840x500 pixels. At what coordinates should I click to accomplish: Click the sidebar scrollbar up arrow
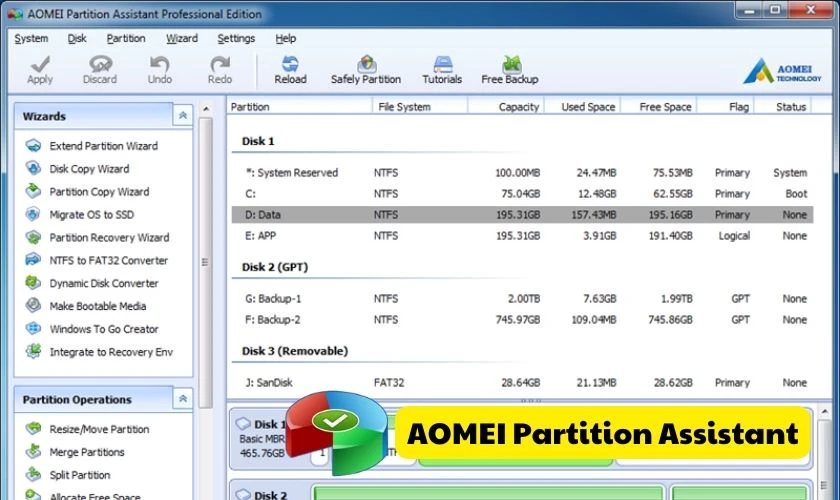tap(206, 109)
